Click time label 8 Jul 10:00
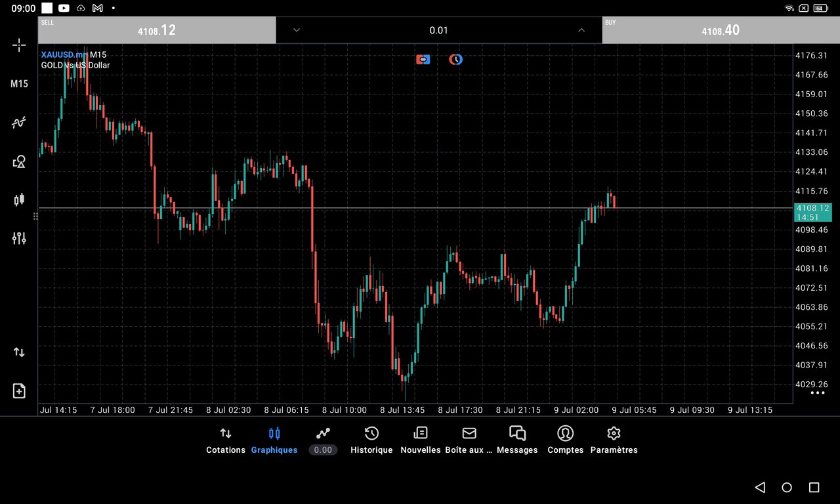The height and width of the screenshot is (504, 840). pos(345,409)
